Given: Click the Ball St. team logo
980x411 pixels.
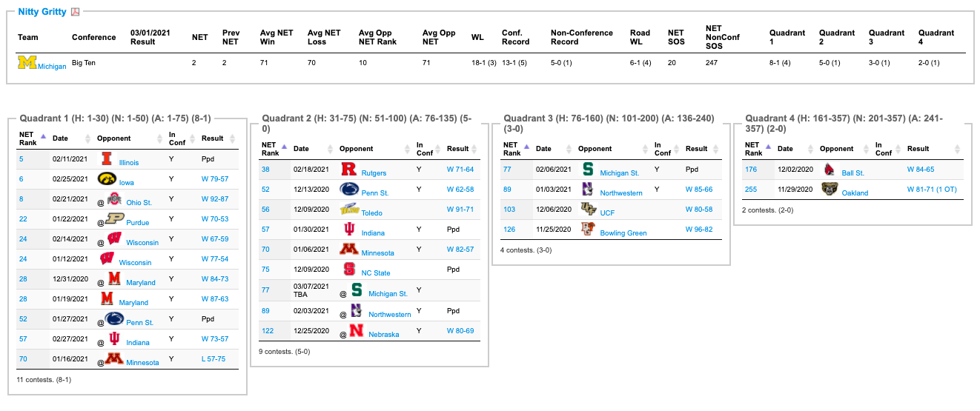Looking at the screenshot, I should click(830, 169).
